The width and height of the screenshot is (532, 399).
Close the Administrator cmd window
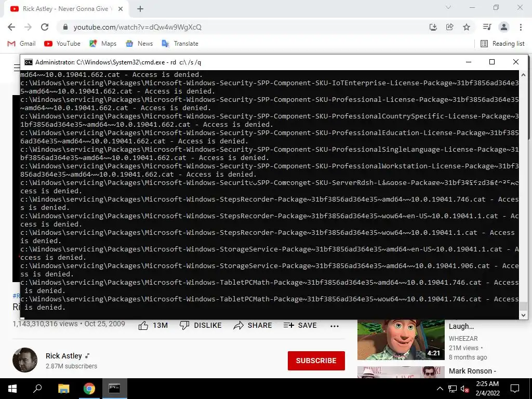(x=516, y=62)
